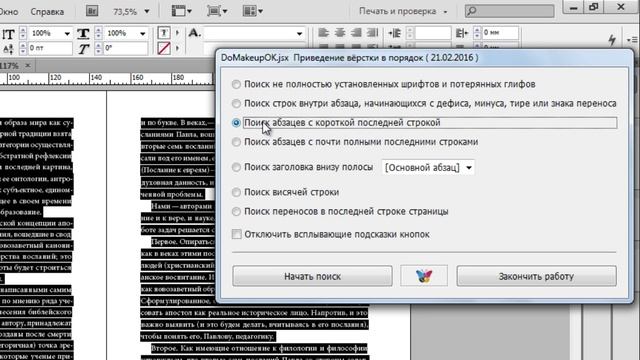Click the horizontal scale T icon
The height and width of the screenshot is (360, 640).
(x=83, y=33)
